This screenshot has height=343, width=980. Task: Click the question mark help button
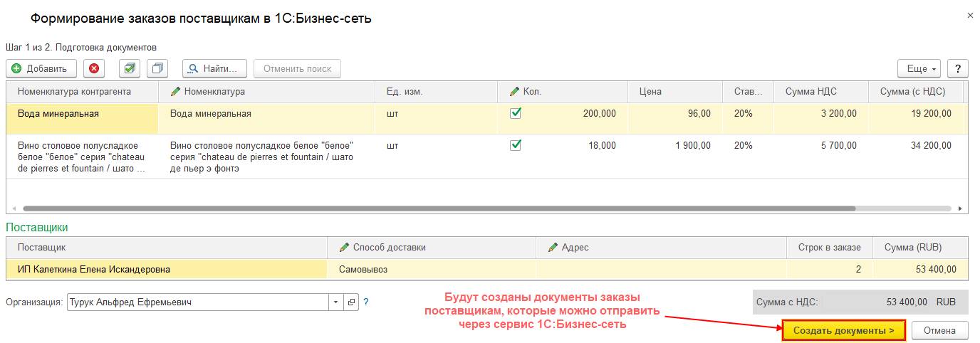click(x=958, y=68)
